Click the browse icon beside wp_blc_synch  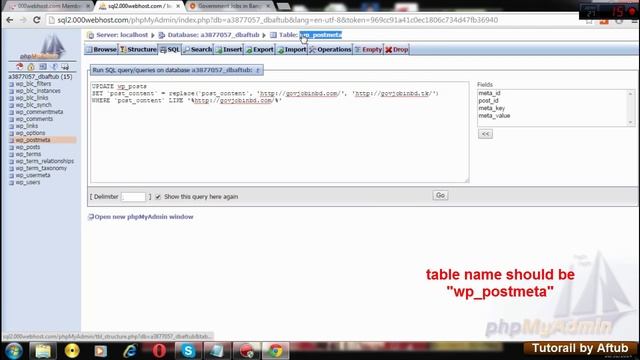pos(11,105)
